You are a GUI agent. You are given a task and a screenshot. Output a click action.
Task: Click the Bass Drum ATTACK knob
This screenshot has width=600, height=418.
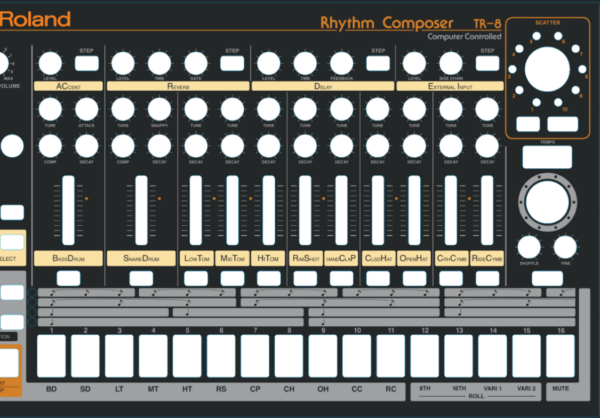pyautogui.click(x=86, y=109)
